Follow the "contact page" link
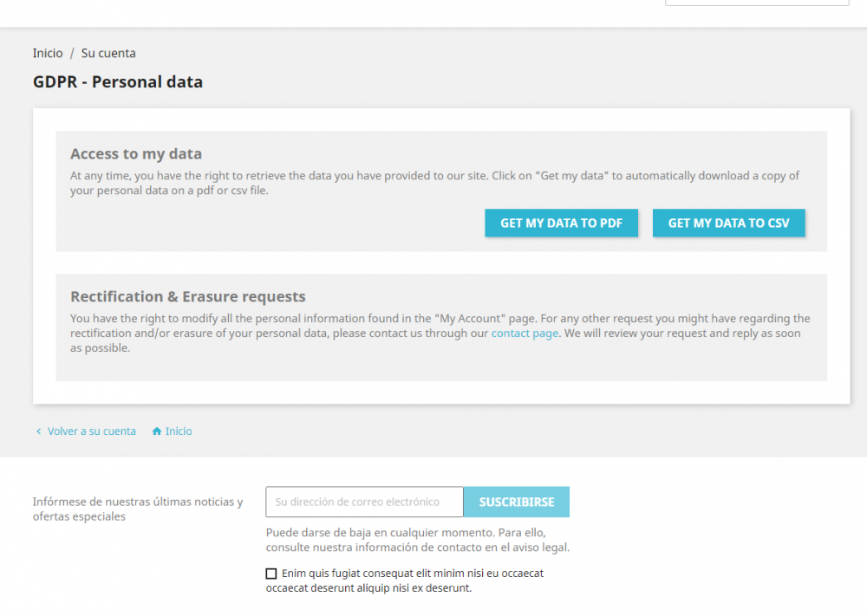867x616 pixels. coord(525,334)
